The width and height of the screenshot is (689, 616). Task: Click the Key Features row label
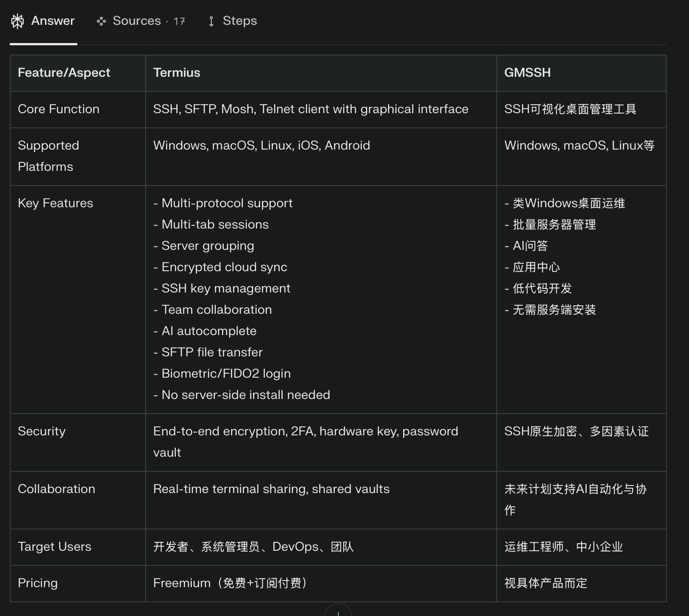pos(55,203)
